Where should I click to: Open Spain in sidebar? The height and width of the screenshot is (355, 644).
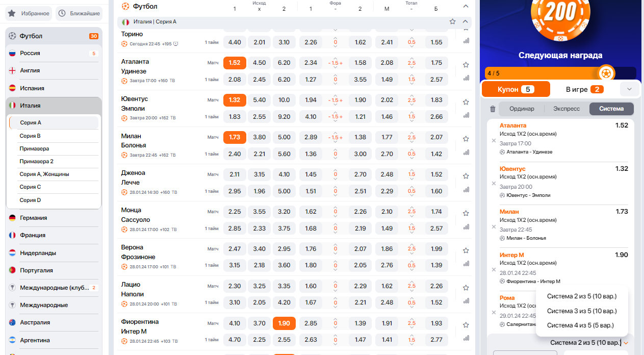pyautogui.click(x=54, y=88)
